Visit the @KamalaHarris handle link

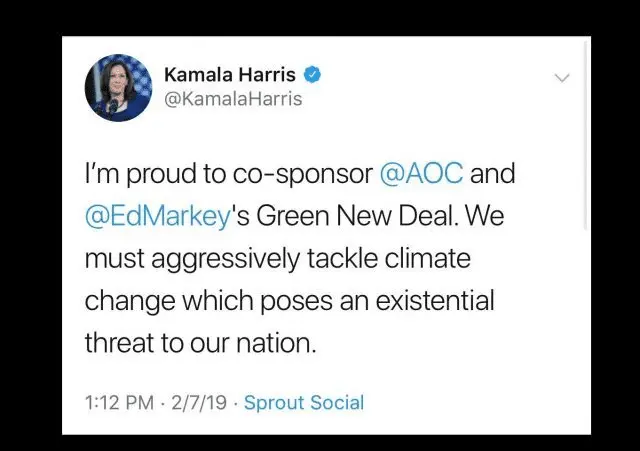pos(232,99)
